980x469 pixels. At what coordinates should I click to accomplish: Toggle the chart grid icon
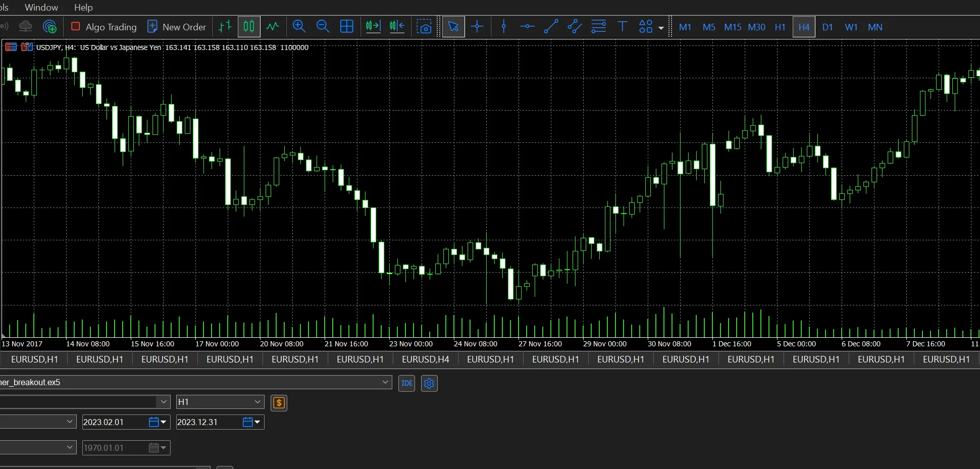[x=347, y=27]
